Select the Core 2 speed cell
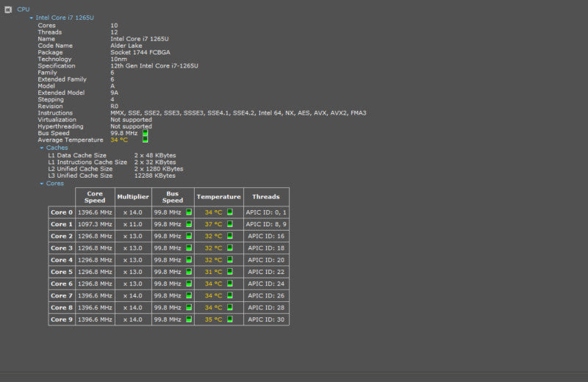 [x=95, y=236]
